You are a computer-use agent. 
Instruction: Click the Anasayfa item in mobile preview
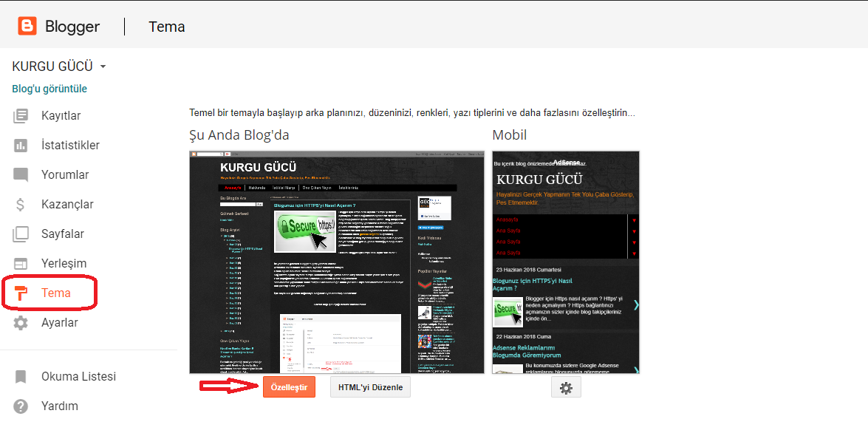point(507,220)
